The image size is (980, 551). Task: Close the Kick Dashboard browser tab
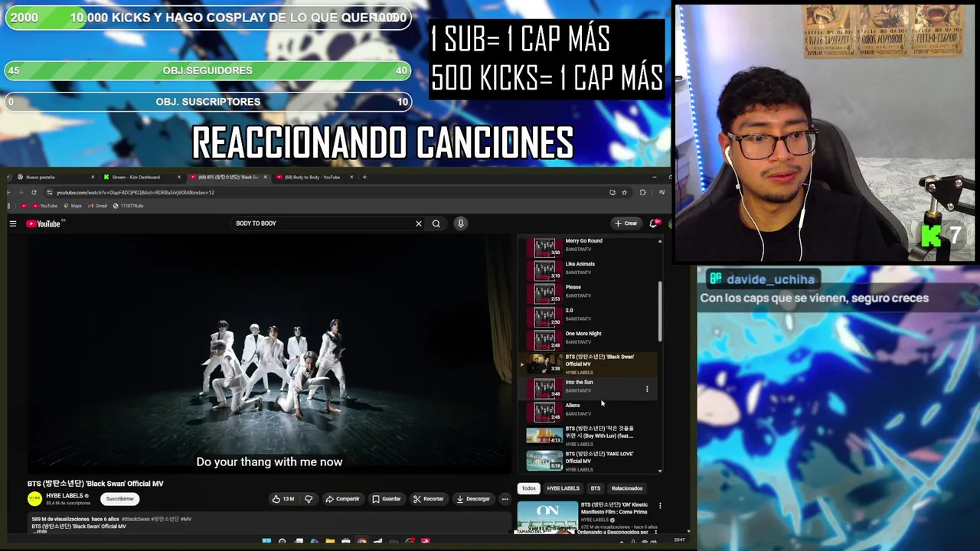pyautogui.click(x=179, y=177)
